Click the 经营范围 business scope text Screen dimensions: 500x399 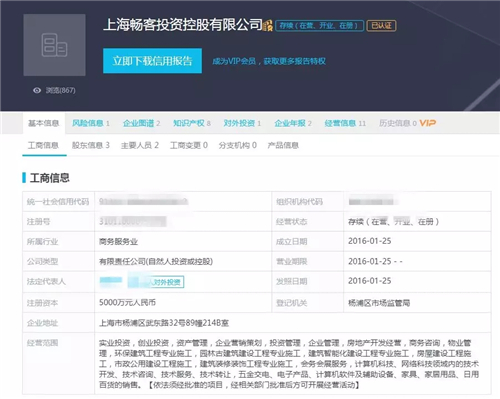tap(289, 364)
